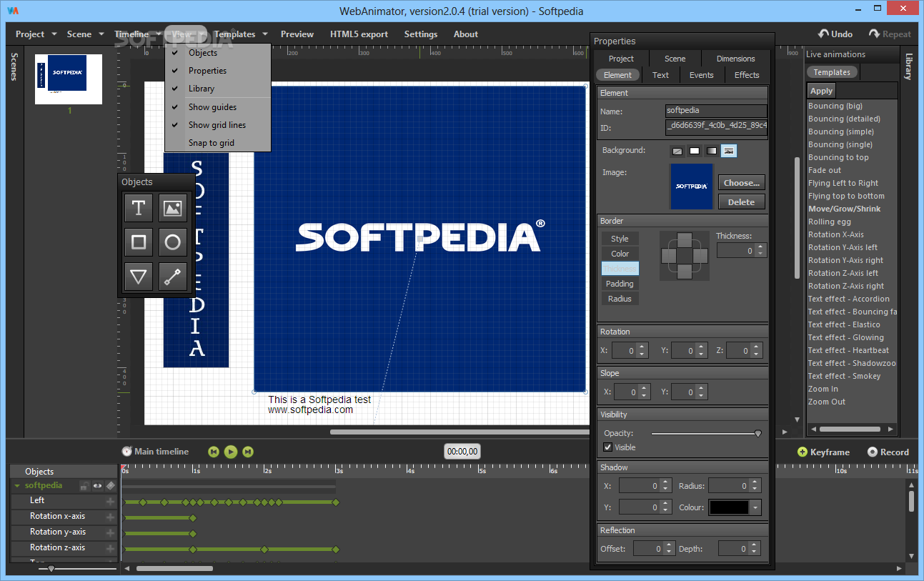Select the border Color option
Viewport: 924px width, 581px height.
(x=620, y=254)
